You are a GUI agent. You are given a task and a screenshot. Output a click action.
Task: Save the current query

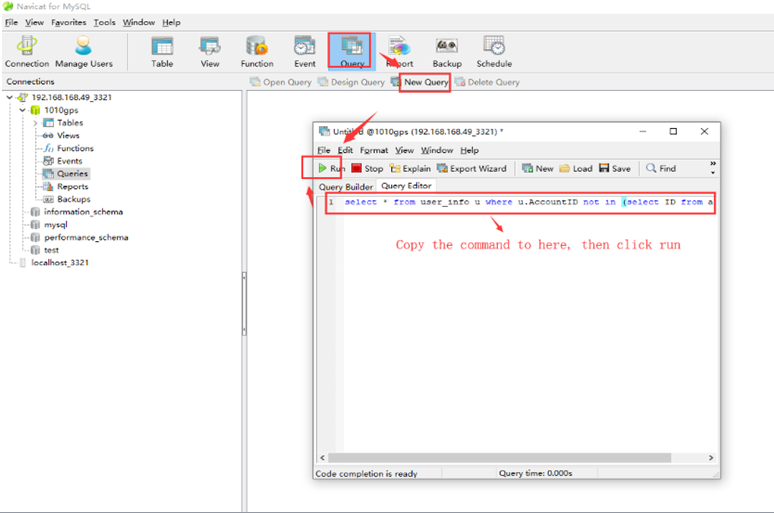615,168
